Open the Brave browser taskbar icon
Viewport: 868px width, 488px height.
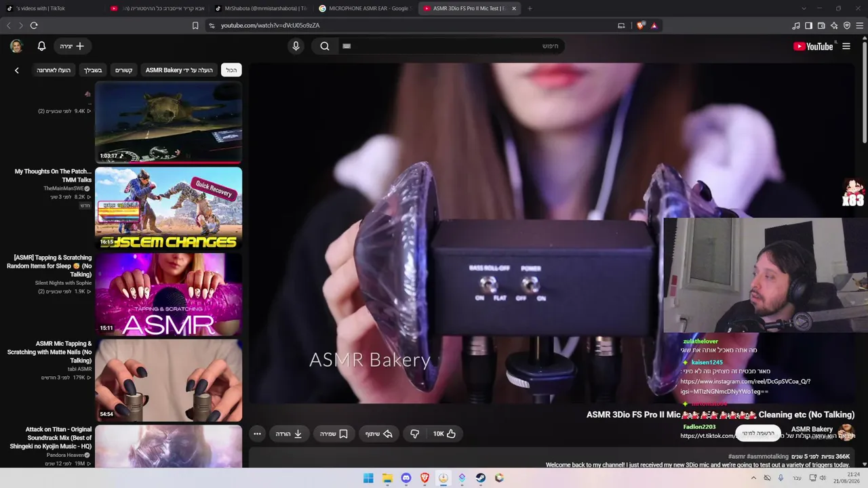pos(425,478)
